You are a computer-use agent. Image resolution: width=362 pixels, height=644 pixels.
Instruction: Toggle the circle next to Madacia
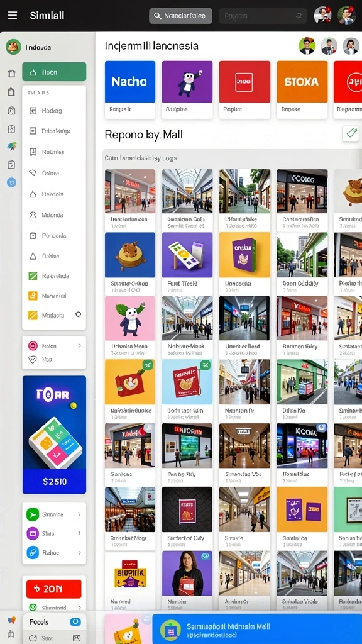pos(79,314)
